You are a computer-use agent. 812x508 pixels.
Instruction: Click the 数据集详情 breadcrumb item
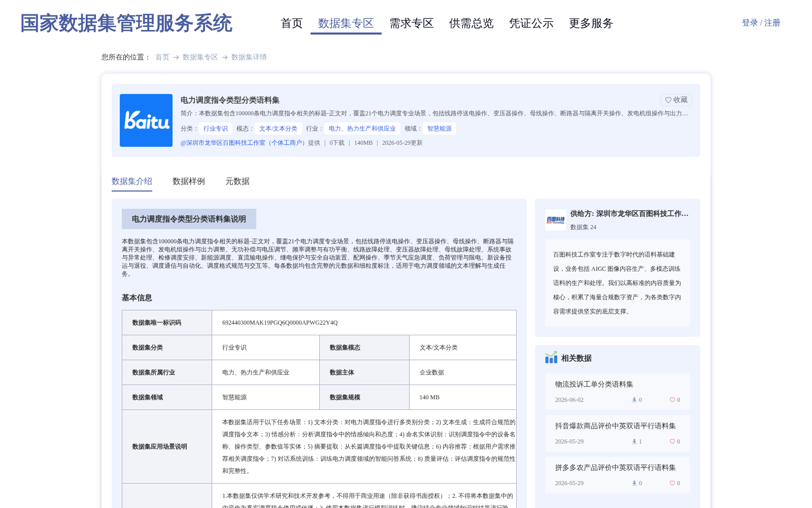(249, 57)
